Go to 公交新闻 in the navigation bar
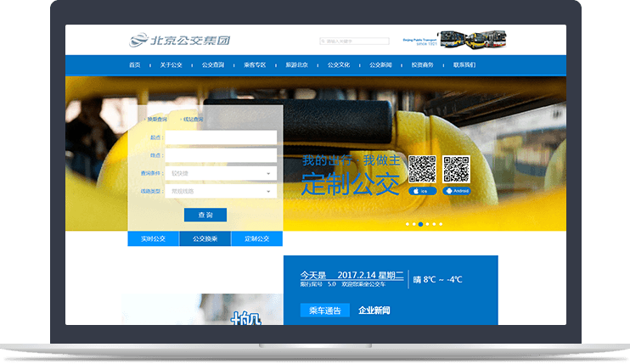Viewport: 630px width, 364px height. (380, 64)
